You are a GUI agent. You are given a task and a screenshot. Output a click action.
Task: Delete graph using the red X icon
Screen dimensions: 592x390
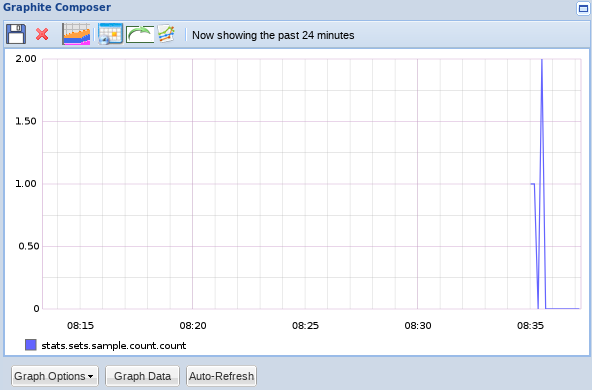pos(42,34)
